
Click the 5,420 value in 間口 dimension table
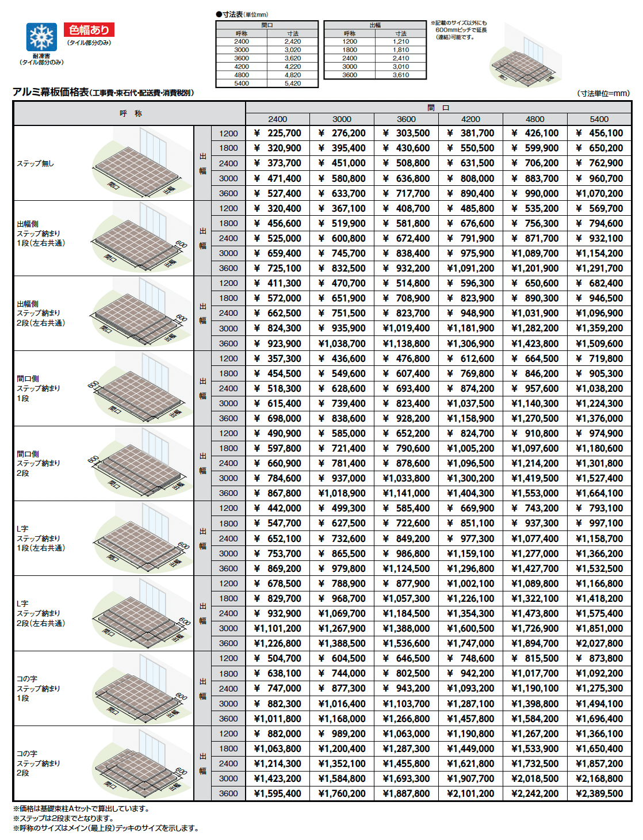292,83
